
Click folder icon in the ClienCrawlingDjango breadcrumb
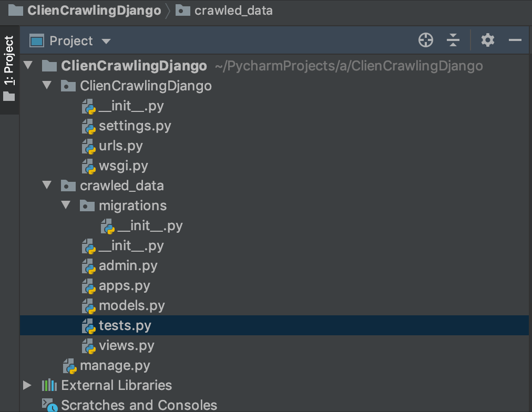point(16,10)
